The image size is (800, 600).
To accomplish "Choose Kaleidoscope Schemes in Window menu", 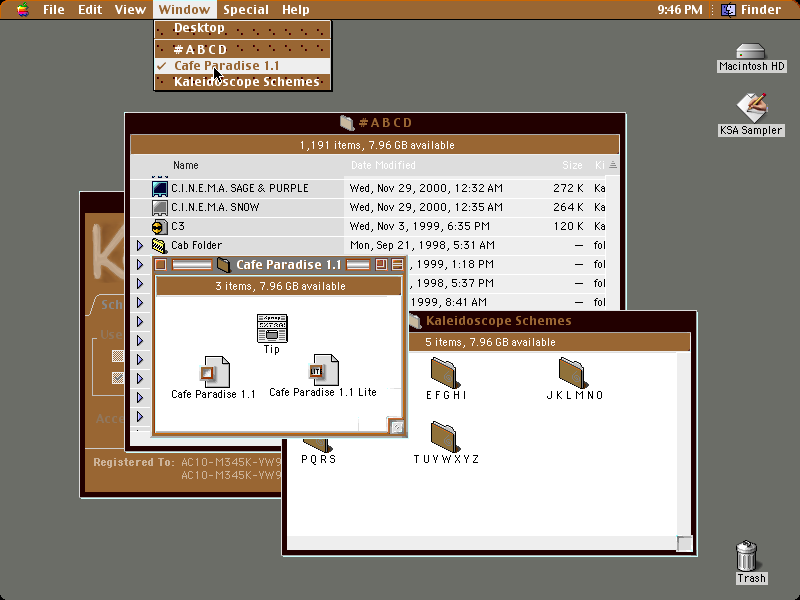I will [243, 82].
